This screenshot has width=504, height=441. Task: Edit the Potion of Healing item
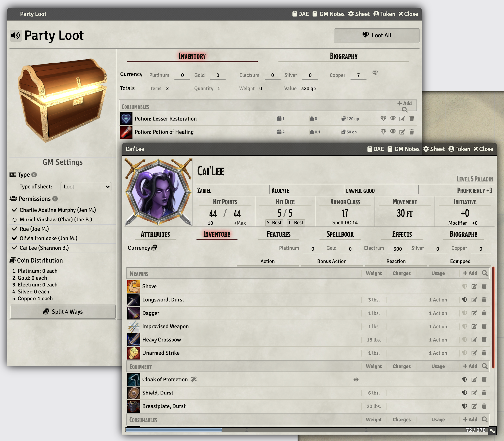(x=402, y=132)
